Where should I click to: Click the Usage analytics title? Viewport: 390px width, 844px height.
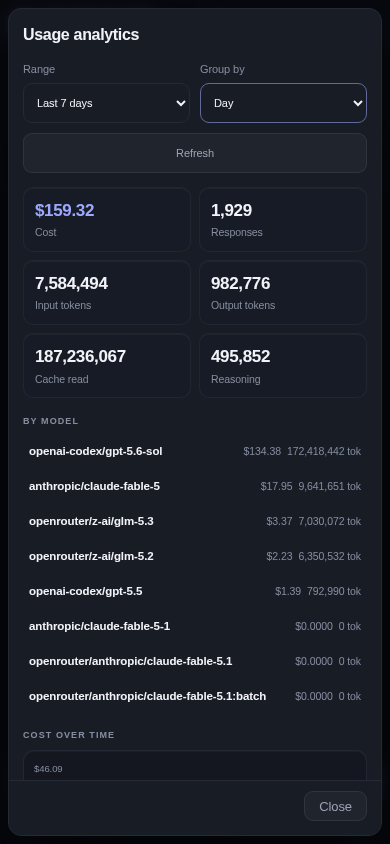81,34
